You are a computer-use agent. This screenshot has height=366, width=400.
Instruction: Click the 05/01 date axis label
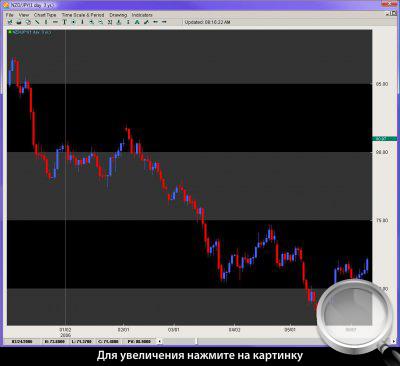click(x=290, y=330)
